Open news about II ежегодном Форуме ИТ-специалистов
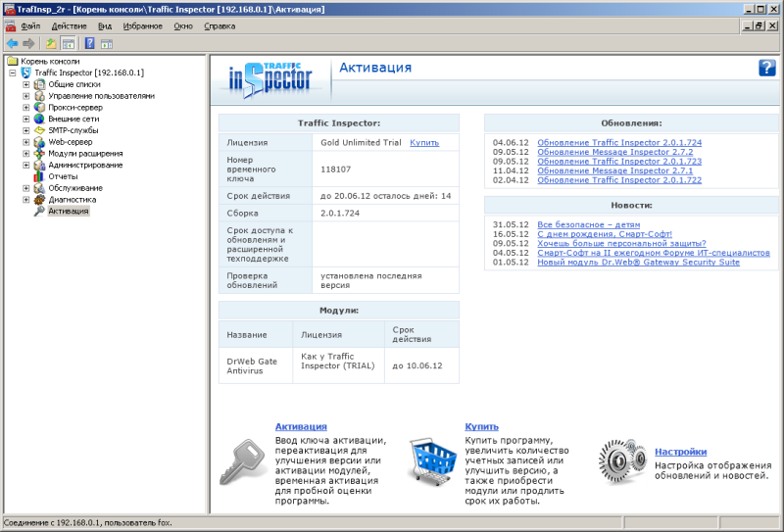This screenshot has width=784, height=532. 654,253
